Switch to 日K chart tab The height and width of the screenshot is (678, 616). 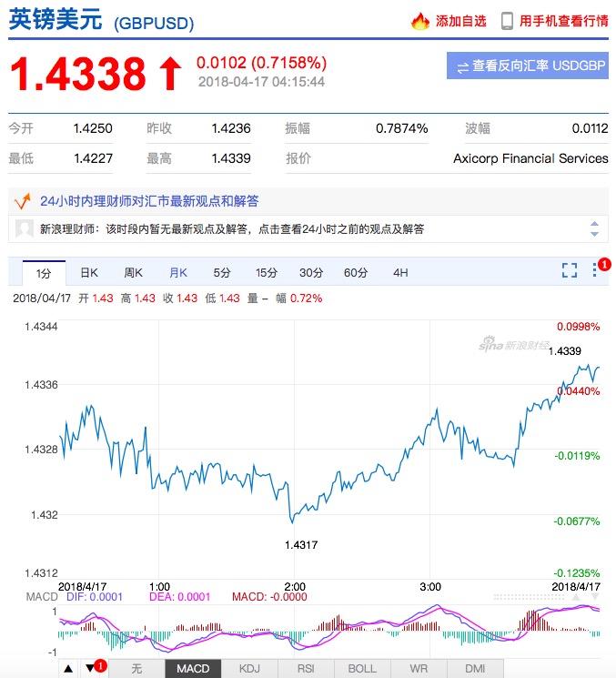[x=89, y=272]
